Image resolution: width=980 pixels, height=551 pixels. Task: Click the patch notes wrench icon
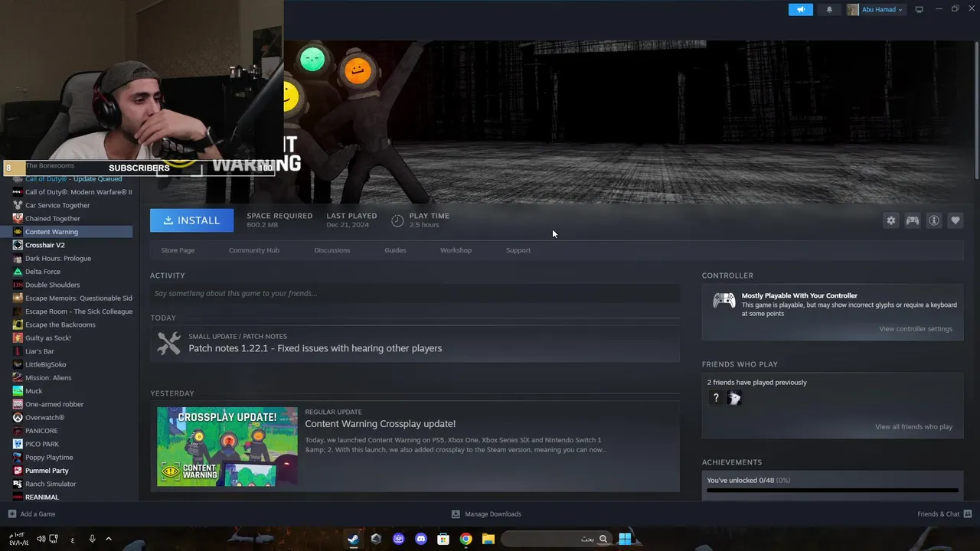click(169, 343)
